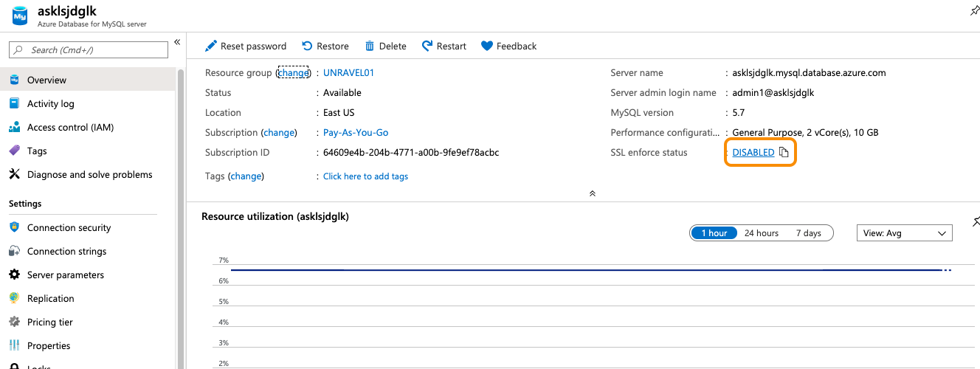Click the server name asklsjdglk.mysql.database.azure.com

(x=810, y=73)
